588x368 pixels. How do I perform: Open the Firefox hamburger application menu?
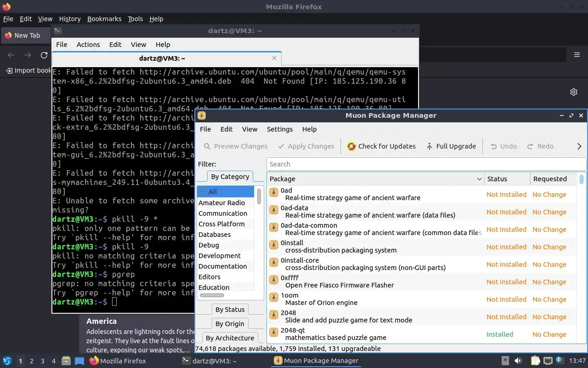pyautogui.click(x=577, y=55)
